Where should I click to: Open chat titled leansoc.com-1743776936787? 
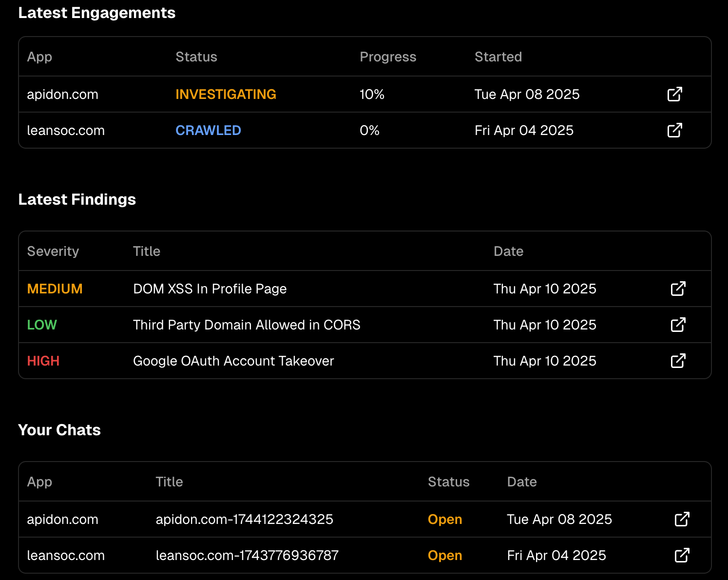(247, 555)
